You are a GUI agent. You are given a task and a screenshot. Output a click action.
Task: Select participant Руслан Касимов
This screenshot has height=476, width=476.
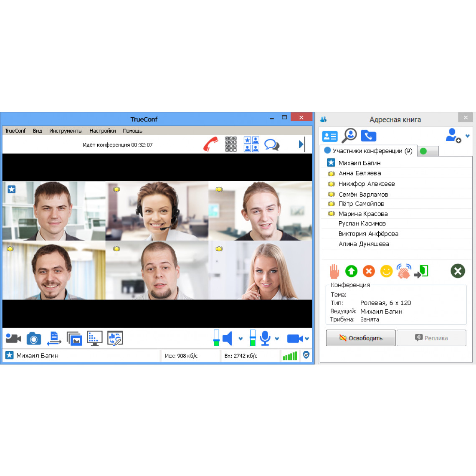tap(397, 224)
